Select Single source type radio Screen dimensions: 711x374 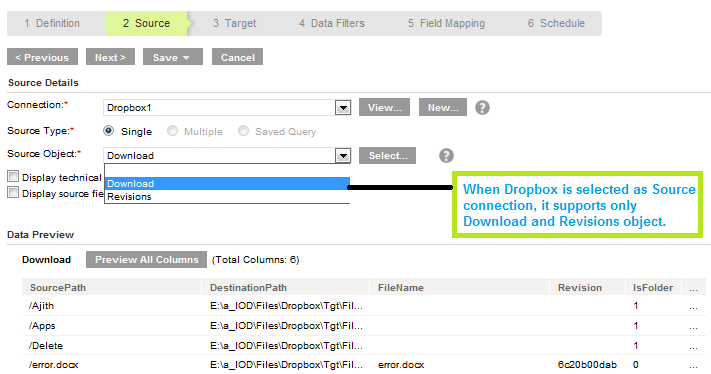point(108,131)
